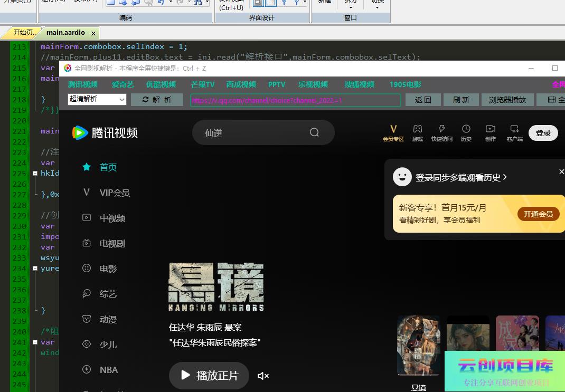565x392 pixels.
Task: Collapse code fold at line 234
Action: point(35,268)
